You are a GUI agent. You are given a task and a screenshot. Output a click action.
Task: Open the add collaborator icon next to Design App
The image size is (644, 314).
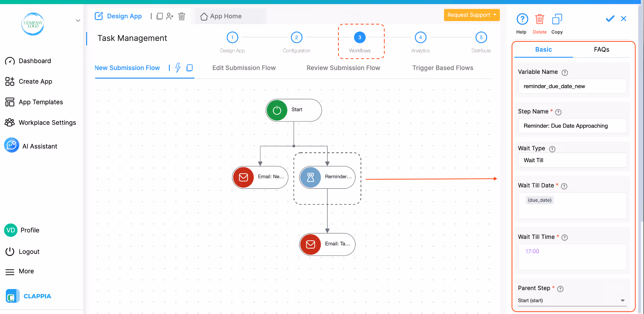170,16
